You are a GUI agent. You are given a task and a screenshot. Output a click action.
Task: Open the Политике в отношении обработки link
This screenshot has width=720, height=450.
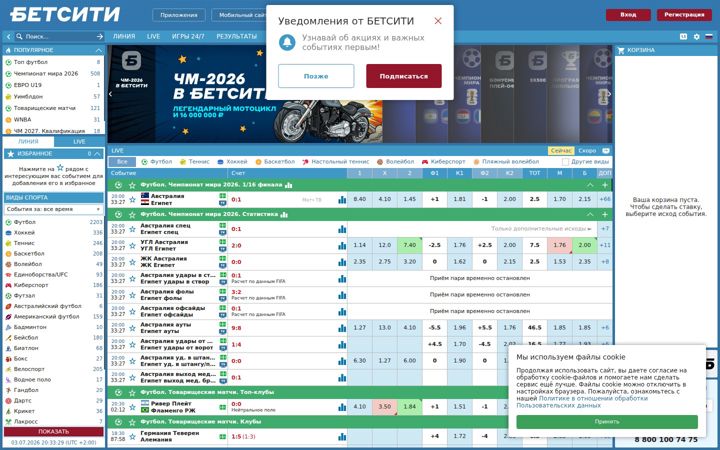coord(593,399)
